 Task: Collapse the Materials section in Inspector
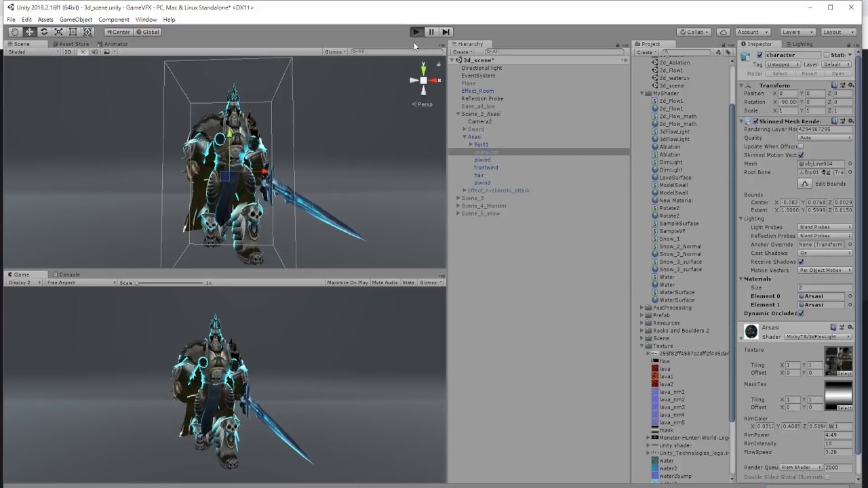741,279
